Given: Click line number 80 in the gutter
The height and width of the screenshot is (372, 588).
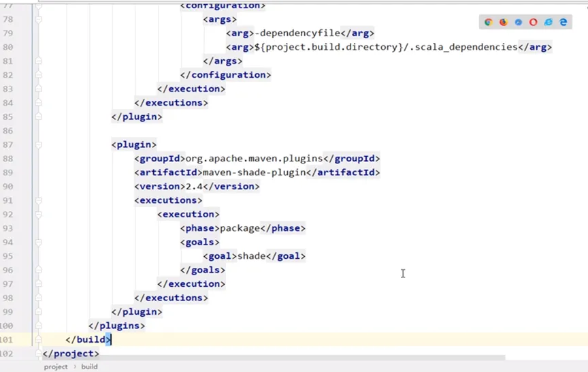Looking at the screenshot, I should coord(8,47).
